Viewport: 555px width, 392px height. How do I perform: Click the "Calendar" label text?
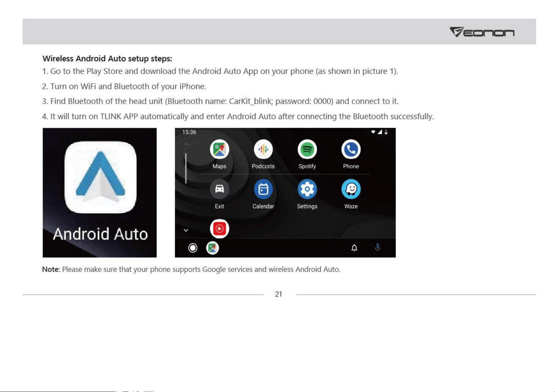click(263, 206)
